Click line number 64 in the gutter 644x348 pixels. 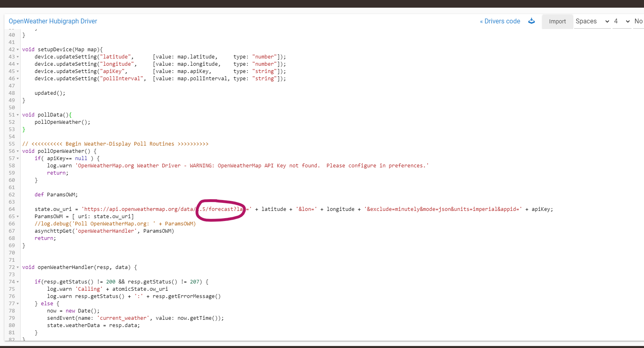pyautogui.click(x=12, y=209)
